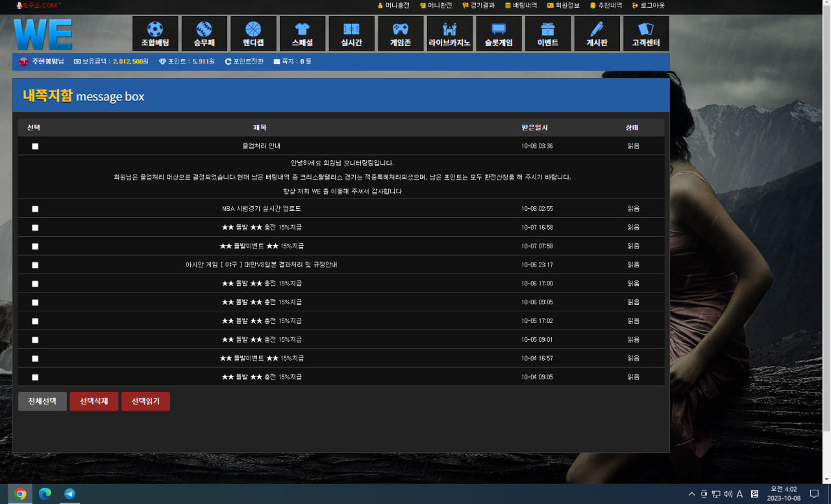Expand the 아시안 게임 결과처리 message title
831x504 pixels.
pos(261,265)
